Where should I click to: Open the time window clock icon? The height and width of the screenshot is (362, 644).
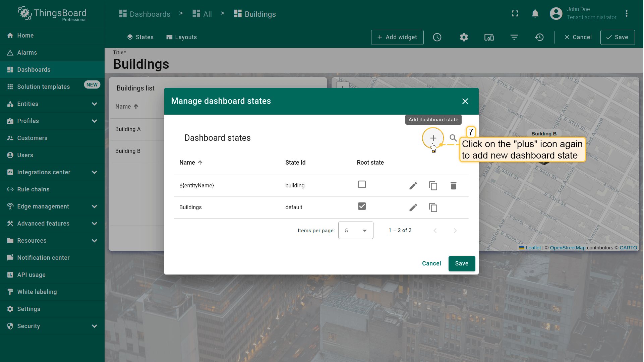pos(437,37)
